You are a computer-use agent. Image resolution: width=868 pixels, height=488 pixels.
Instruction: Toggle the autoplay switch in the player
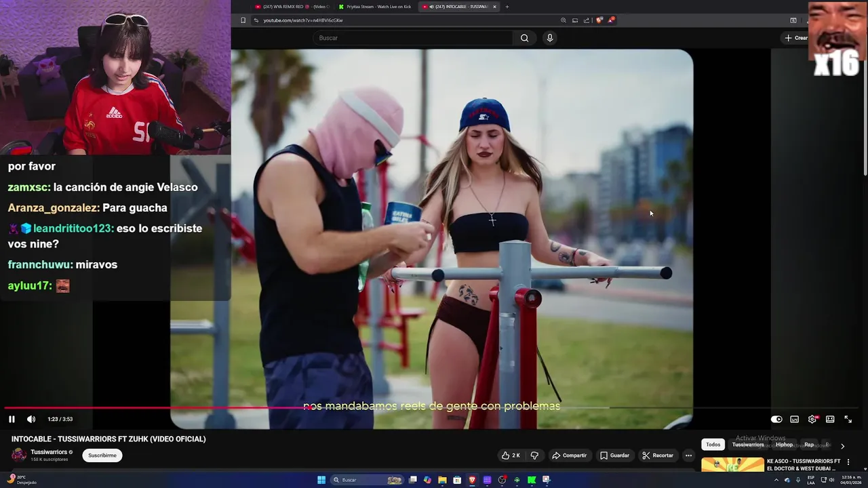[x=776, y=419]
